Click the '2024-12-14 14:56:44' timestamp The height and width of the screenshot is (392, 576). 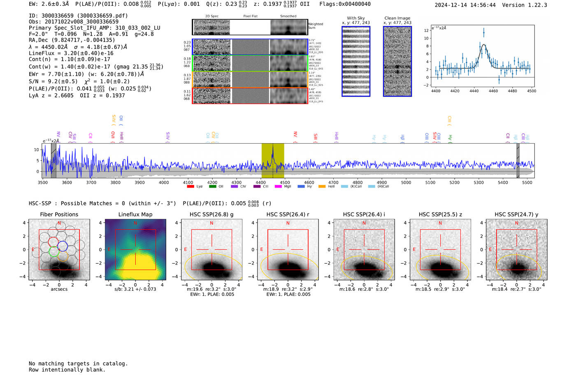click(x=465, y=5)
